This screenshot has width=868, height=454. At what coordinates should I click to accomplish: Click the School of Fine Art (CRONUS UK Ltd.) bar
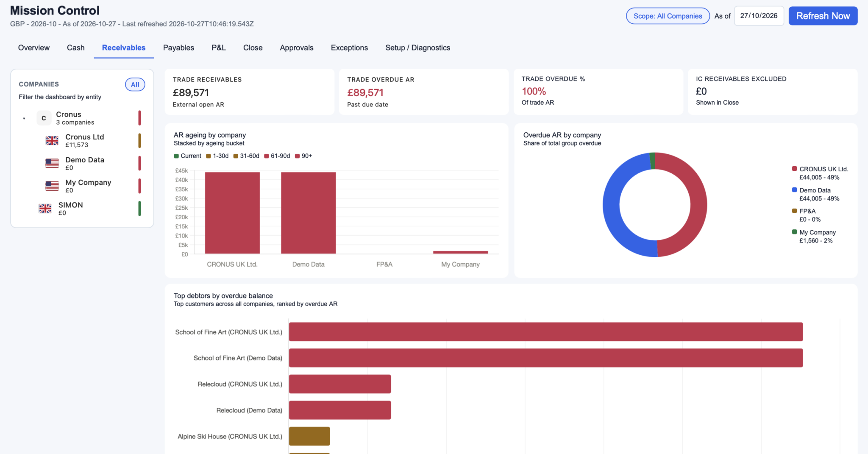click(546, 331)
